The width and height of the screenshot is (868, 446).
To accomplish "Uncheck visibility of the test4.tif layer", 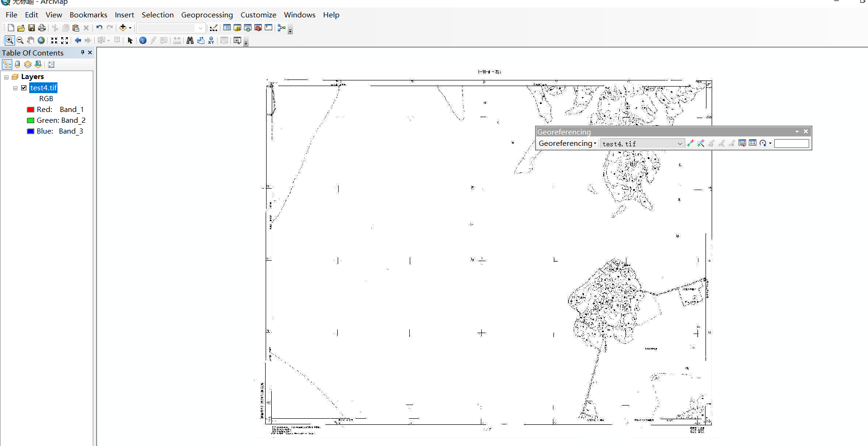I will click(24, 88).
